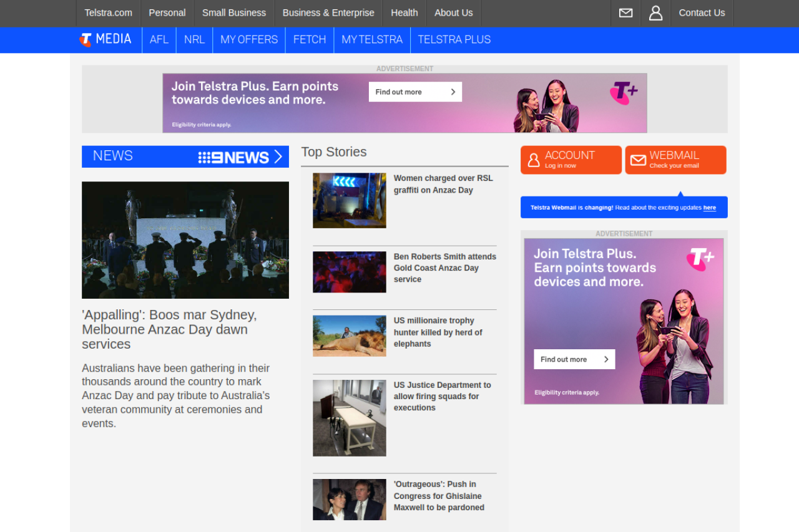
Task: Open the Anzac Day dawn services headline
Action: tap(169, 329)
